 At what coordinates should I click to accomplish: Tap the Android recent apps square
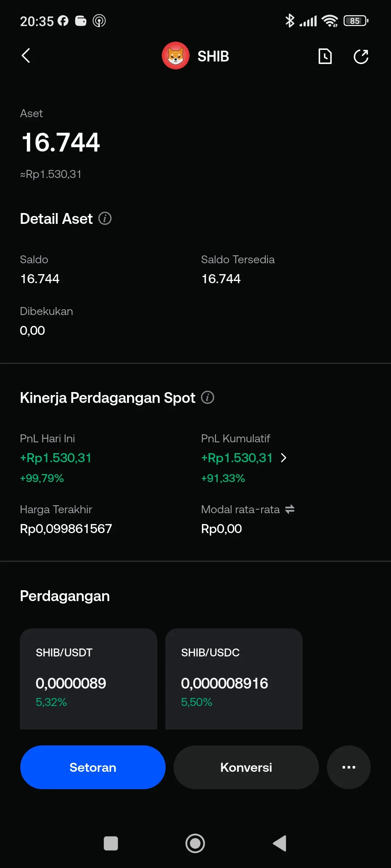click(111, 843)
